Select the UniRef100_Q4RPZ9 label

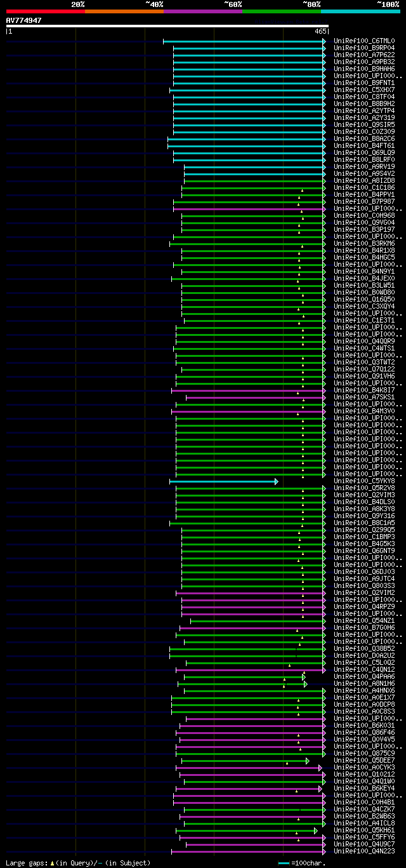pos(364,607)
